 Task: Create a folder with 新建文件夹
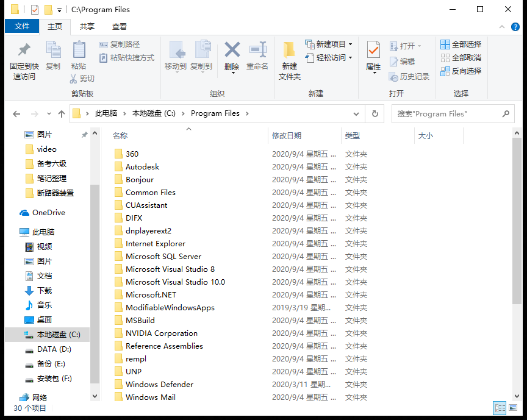[x=289, y=61]
